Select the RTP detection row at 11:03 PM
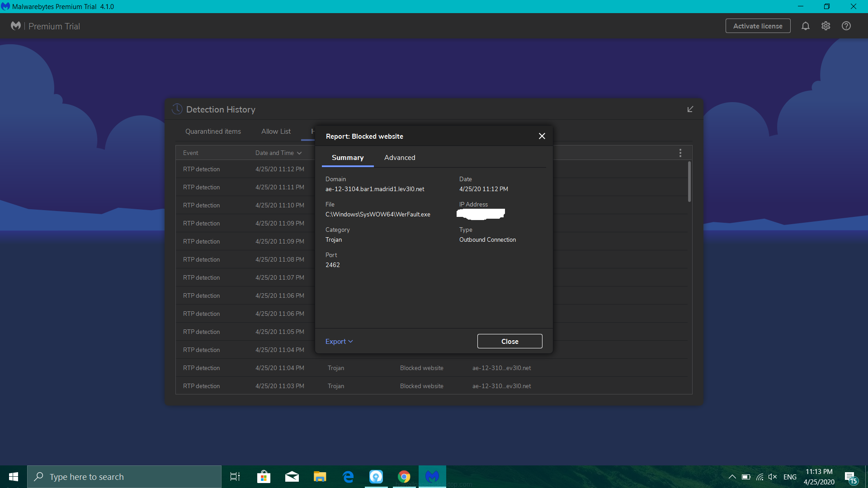Screen dimensions: 868x488 click(x=432, y=386)
